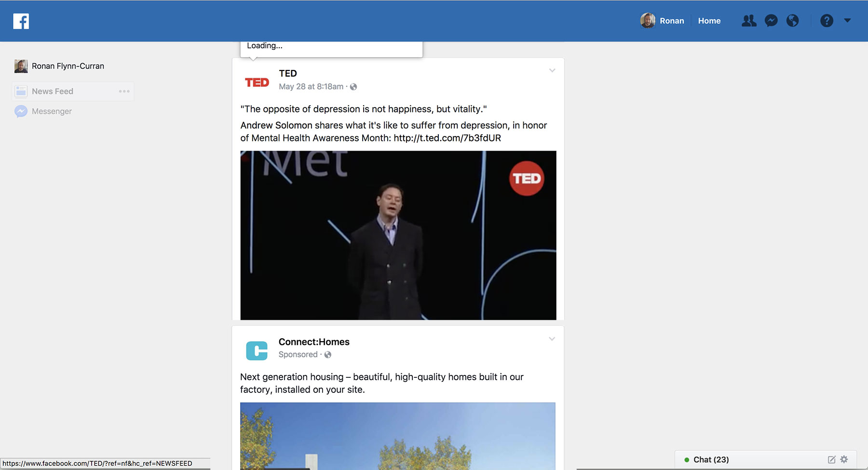Open the Chat (23) bar
Screen dimensions: 868x470
pyautogui.click(x=765, y=459)
